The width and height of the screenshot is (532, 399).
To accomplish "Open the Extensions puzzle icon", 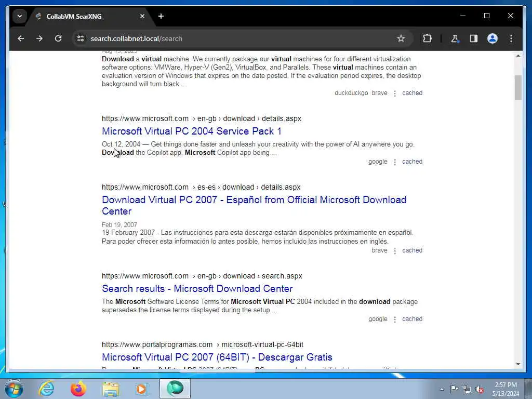I will coord(427,38).
